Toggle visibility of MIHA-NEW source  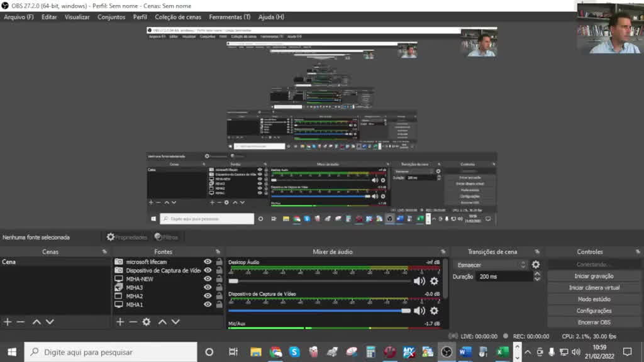208,279
